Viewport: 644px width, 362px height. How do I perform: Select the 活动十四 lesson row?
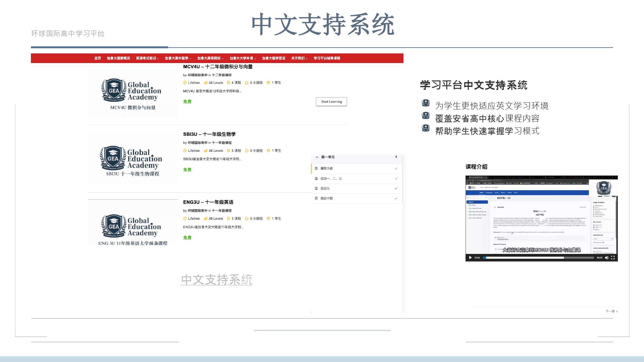[357, 198]
